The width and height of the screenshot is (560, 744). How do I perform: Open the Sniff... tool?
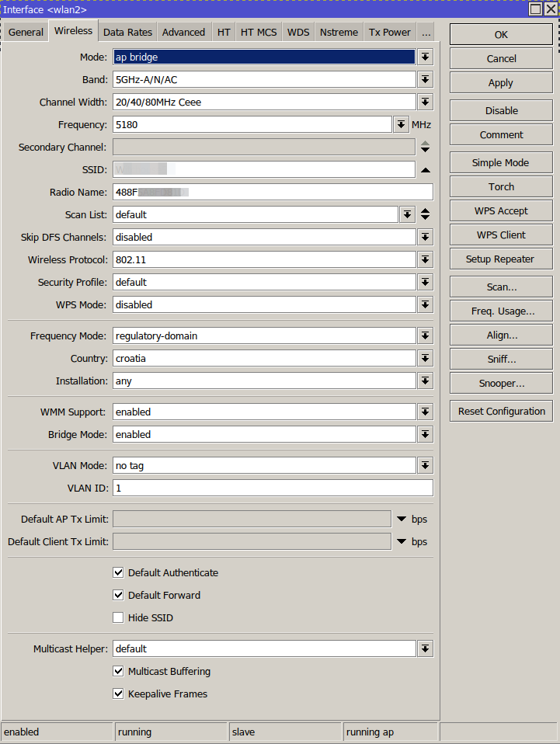click(x=501, y=360)
